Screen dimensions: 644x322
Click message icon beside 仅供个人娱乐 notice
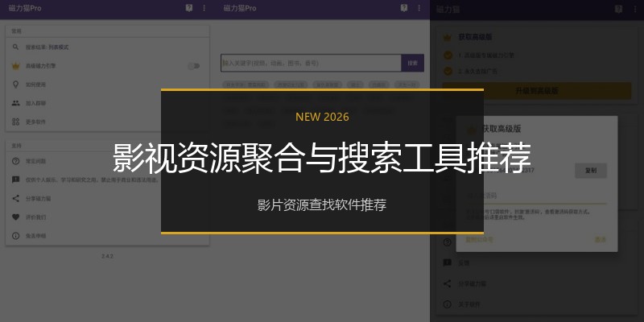point(15,180)
